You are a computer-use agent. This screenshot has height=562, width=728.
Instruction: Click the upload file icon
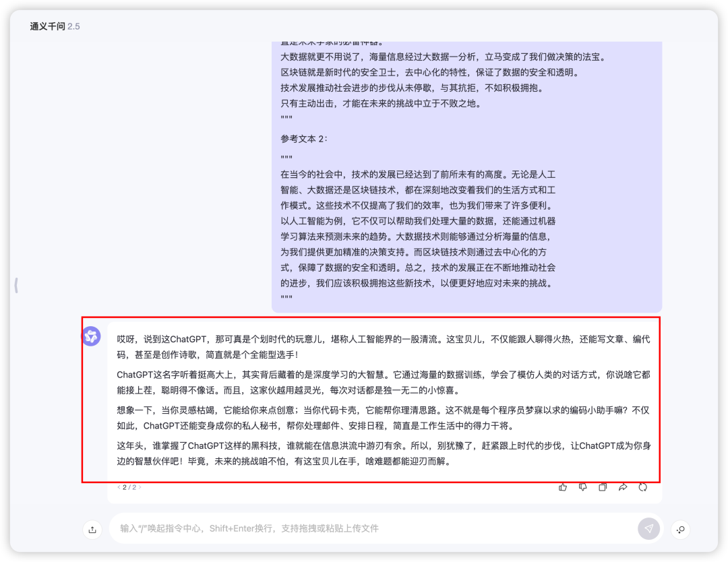click(92, 530)
